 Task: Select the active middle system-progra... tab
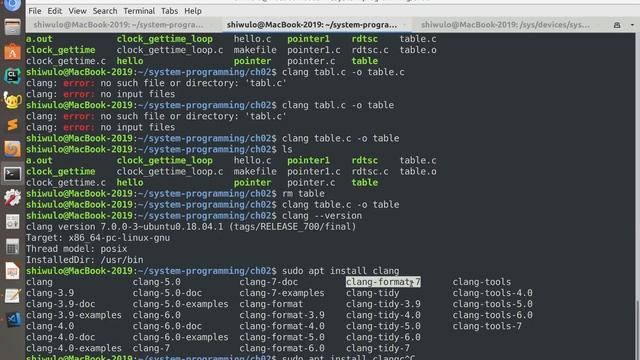click(x=312, y=25)
